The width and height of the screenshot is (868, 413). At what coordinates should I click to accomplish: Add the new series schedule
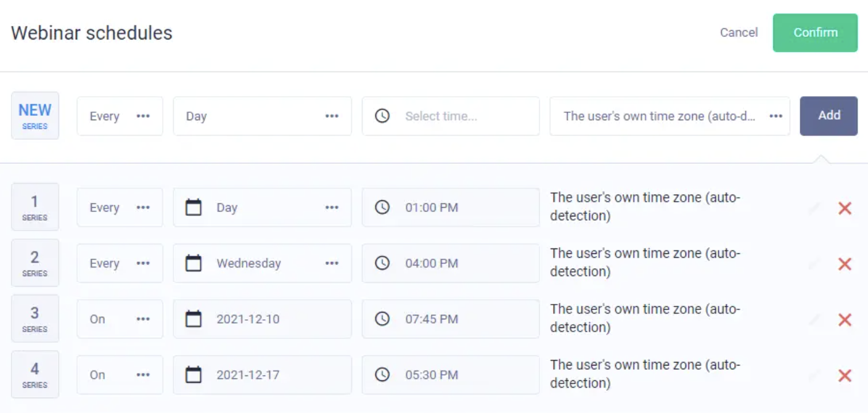829,116
